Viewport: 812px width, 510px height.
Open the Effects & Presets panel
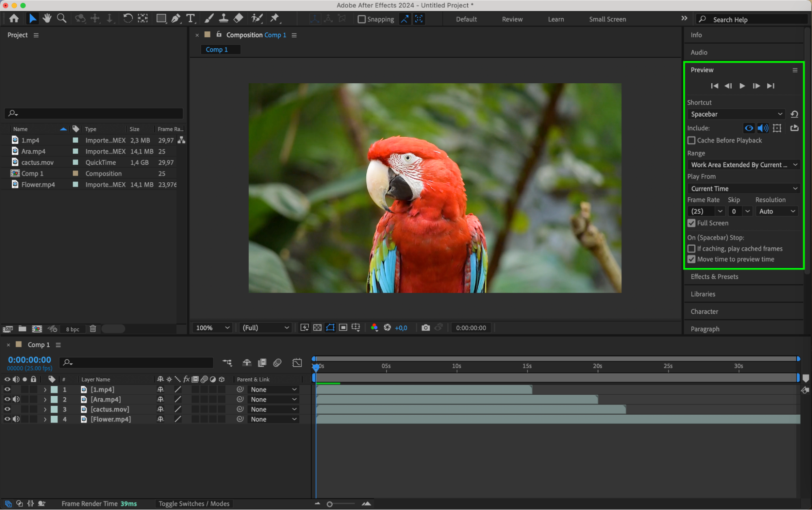pyautogui.click(x=714, y=277)
